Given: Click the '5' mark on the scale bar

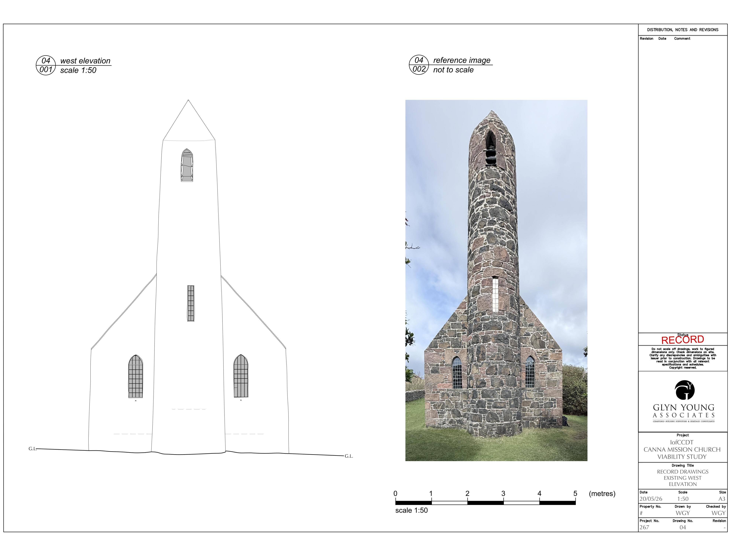Looking at the screenshot, I should (575, 493).
